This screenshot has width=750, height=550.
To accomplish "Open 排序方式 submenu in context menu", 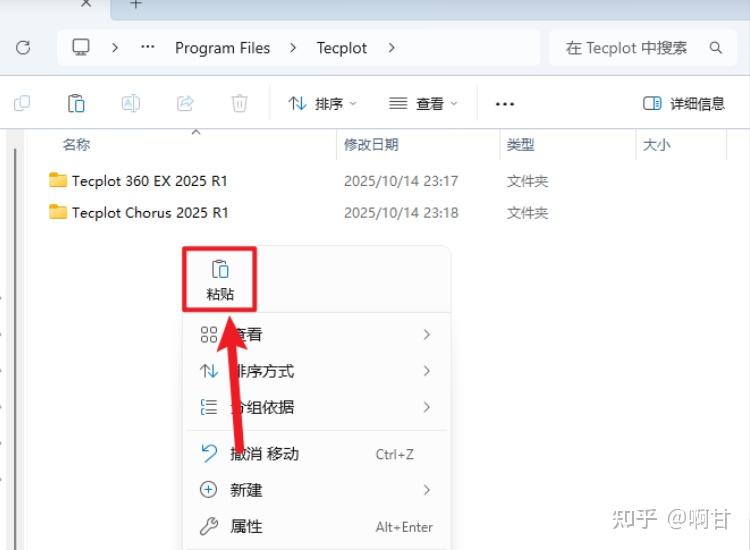I will [316, 371].
